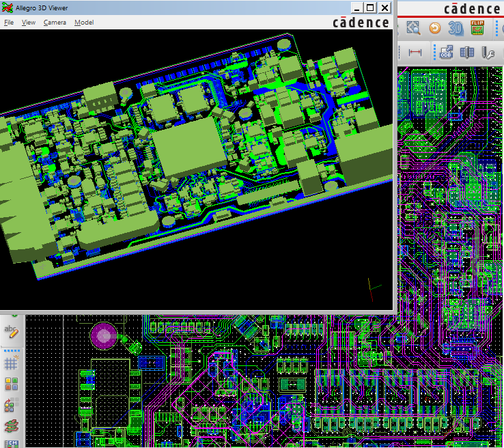504x448 pixels.
Task: Open the File menu in 3D Viewer
Action: coord(9,23)
